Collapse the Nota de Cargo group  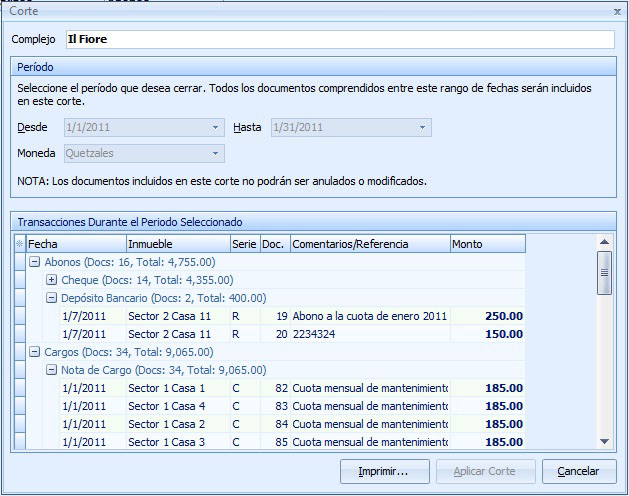pyautogui.click(x=52, y=370)
